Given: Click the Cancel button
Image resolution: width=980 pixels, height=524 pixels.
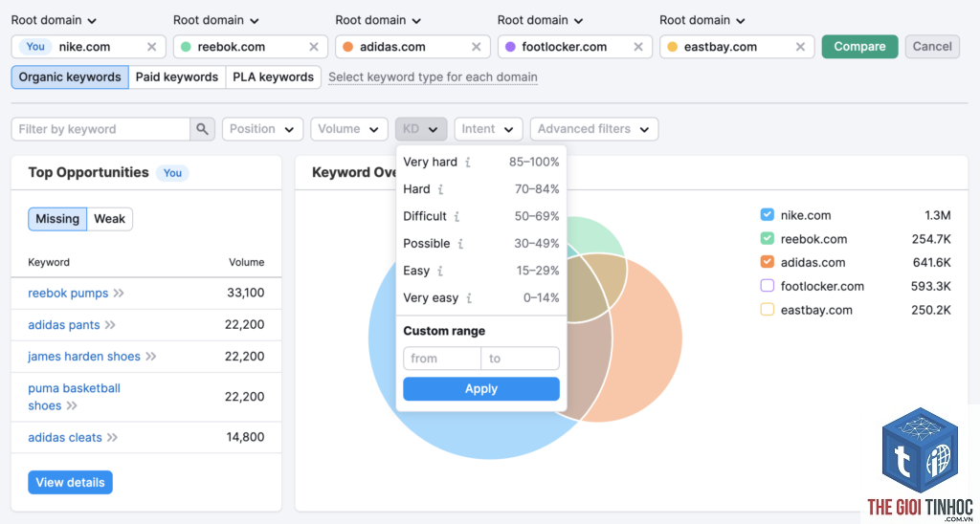Looking at the screenshot, I should [x=932, y=47].
